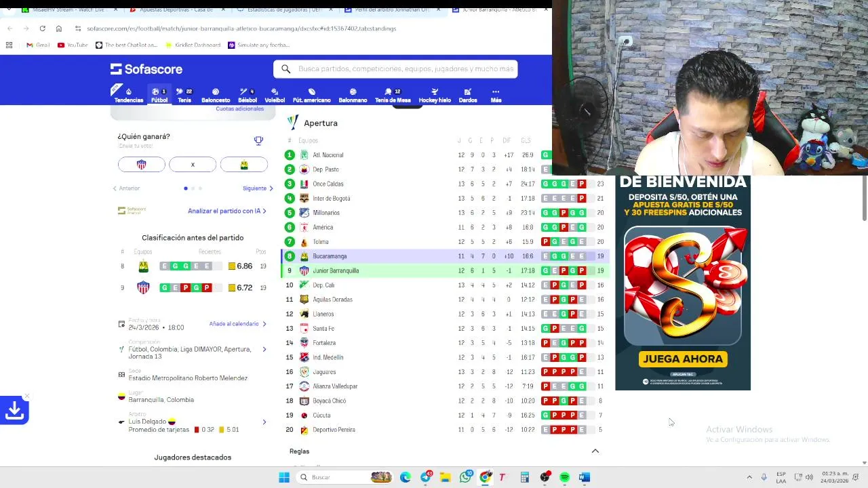
Task: Open Junior Barranquilla standings row
Action: [445, 270]
